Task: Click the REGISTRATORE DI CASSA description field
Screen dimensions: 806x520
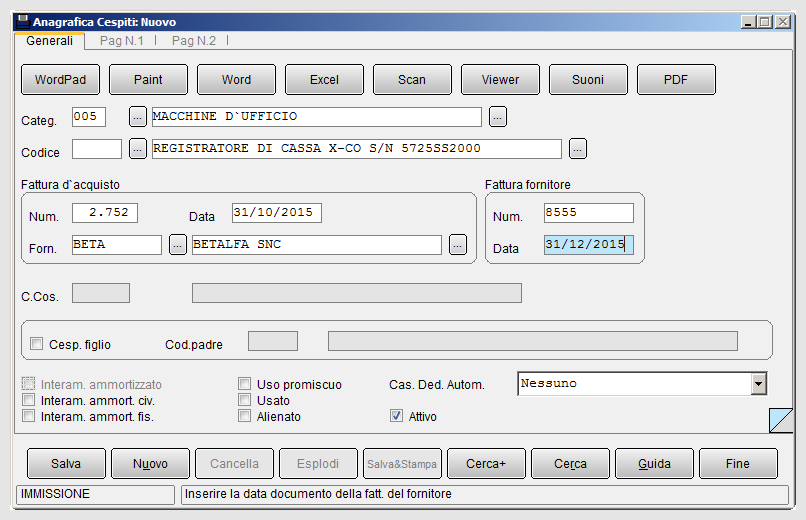Action: tap(357, 149)
